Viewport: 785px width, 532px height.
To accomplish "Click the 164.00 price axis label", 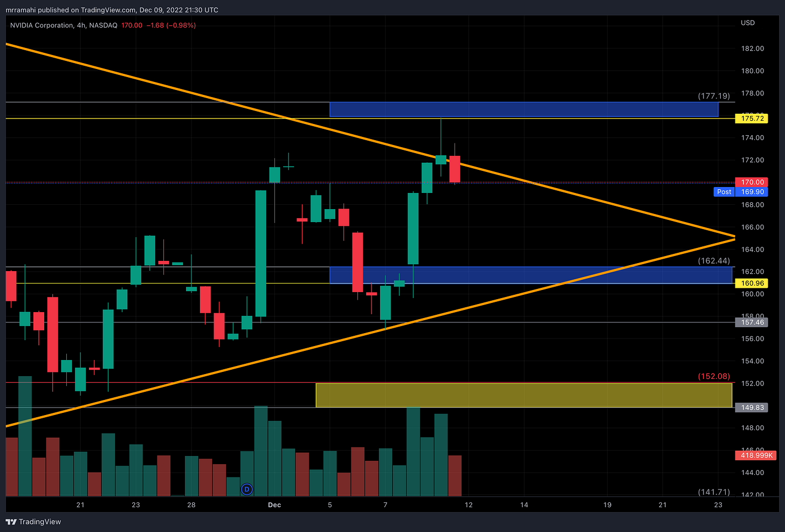I will coord(753,250).
